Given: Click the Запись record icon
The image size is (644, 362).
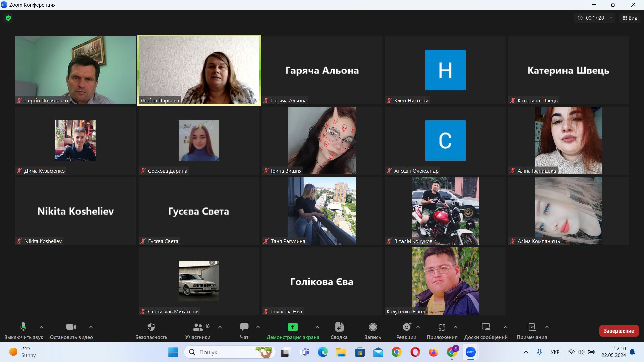Looking at the screenshot, I should 373,327.
